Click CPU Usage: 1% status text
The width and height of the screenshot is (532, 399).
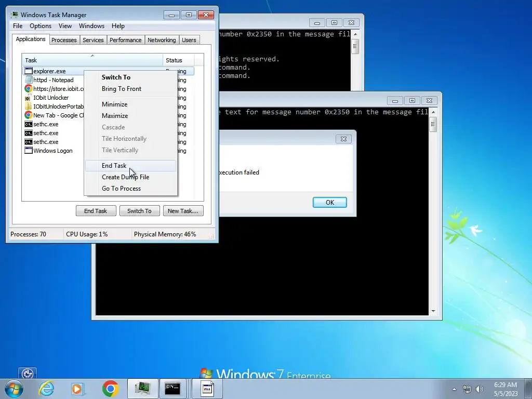point(87,234)
